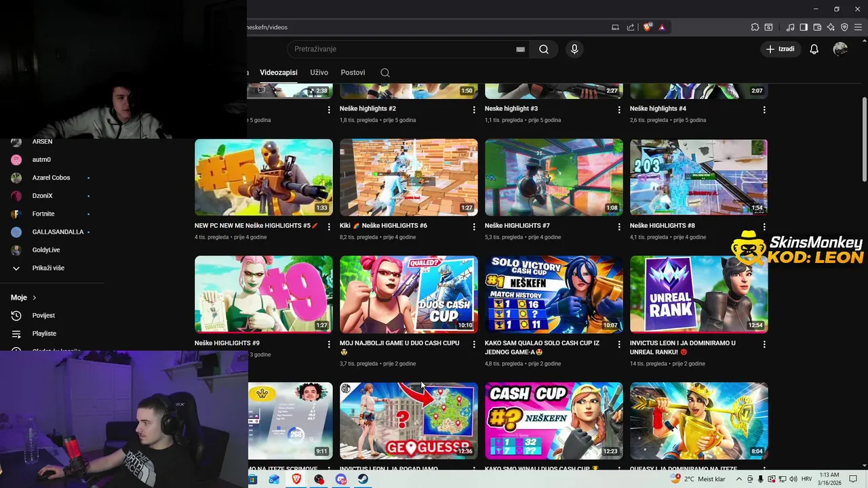The image size is (868, 488).
Task: Open options menu for INVICTUS LEON UNREAL RANKU video
Action: 764,344
